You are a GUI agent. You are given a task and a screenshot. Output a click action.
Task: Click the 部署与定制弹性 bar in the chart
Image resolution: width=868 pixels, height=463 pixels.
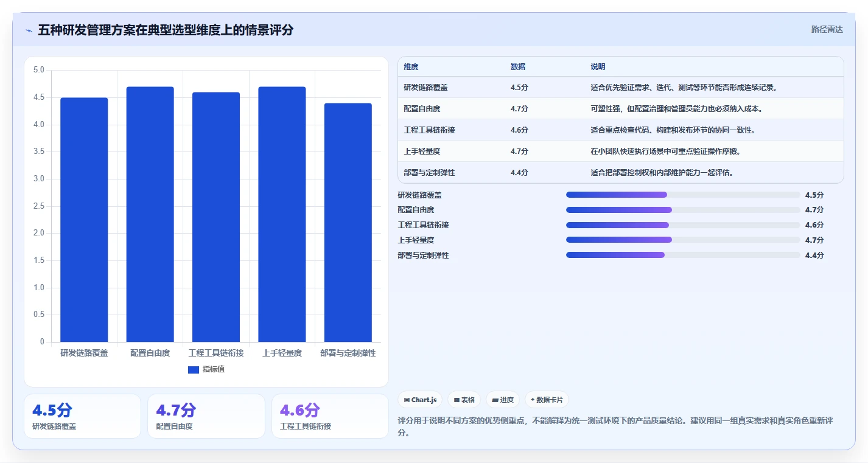coord(348,223)
